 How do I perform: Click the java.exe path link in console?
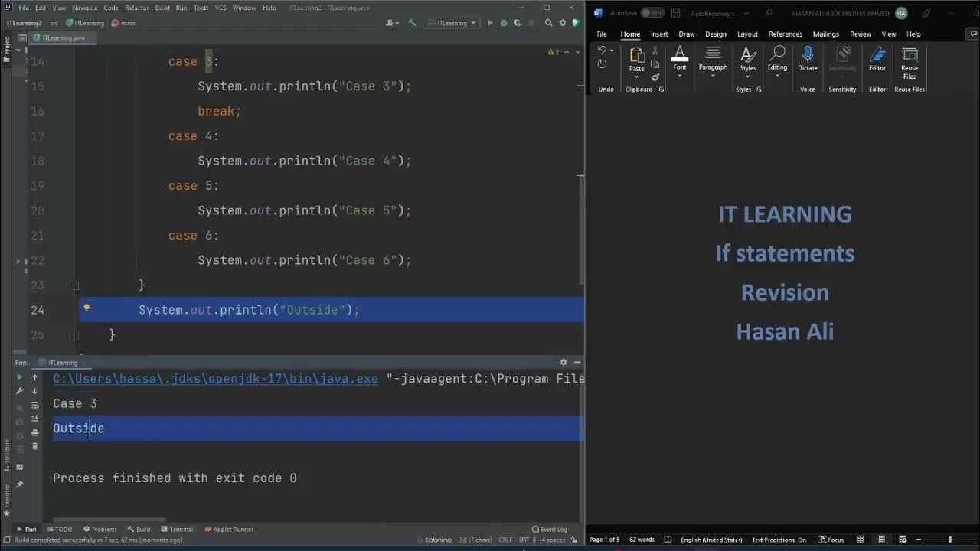[215, 378]
